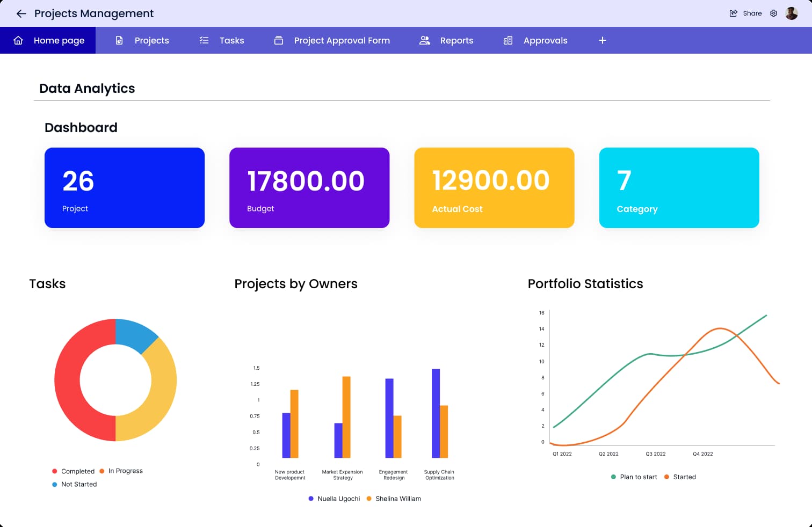Select the purple 17800.00 Budget card
Screen dimensions: 812x527
click(309, 188)
